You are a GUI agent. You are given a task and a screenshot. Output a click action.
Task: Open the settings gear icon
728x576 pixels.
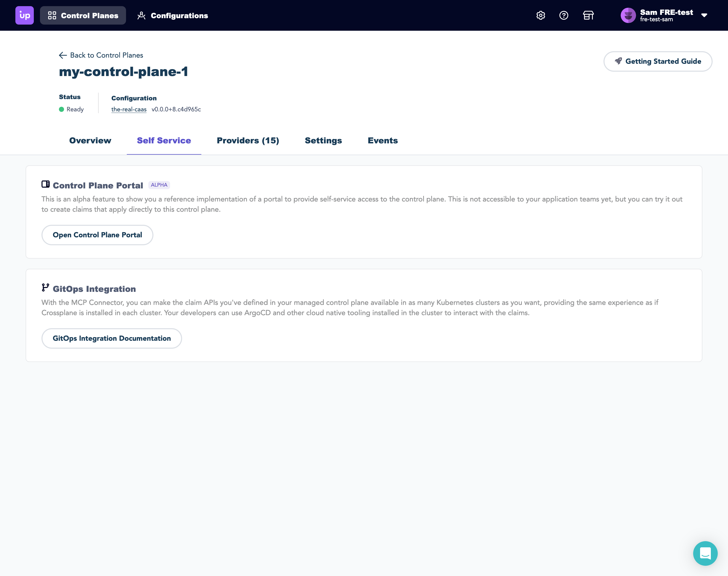[x=540, y=16]
